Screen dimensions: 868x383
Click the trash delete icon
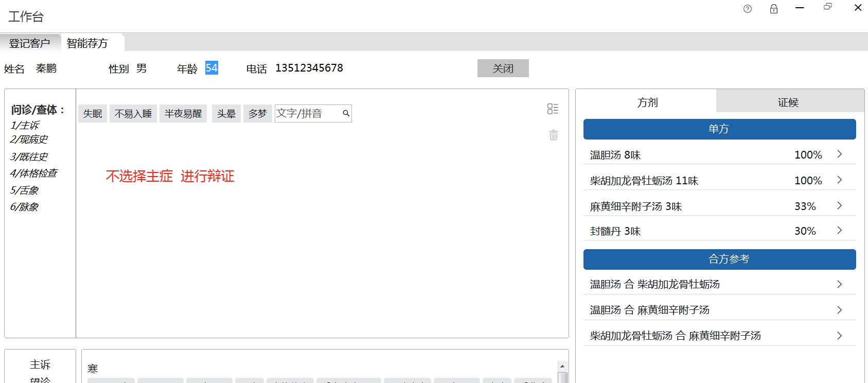tap(553, 135)
